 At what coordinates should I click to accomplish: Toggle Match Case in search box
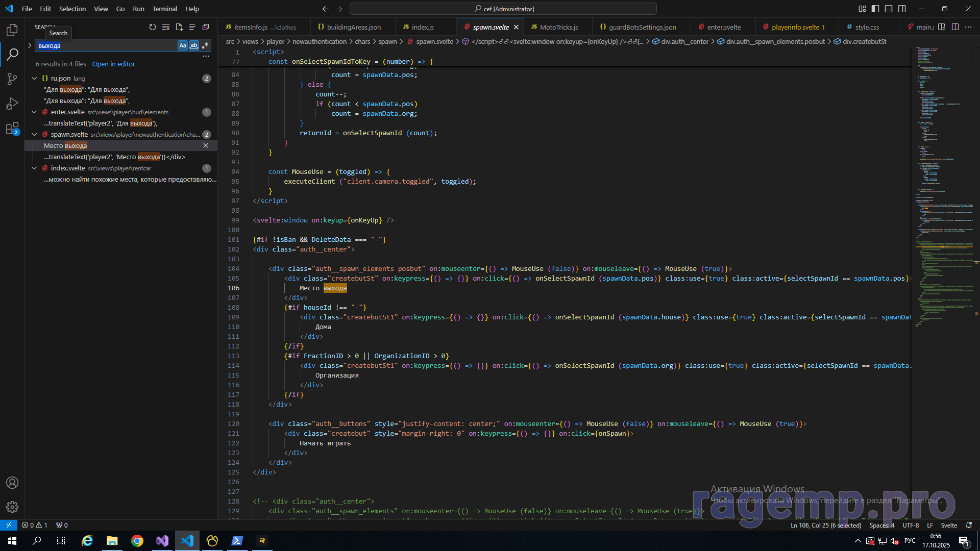[183, 45]
